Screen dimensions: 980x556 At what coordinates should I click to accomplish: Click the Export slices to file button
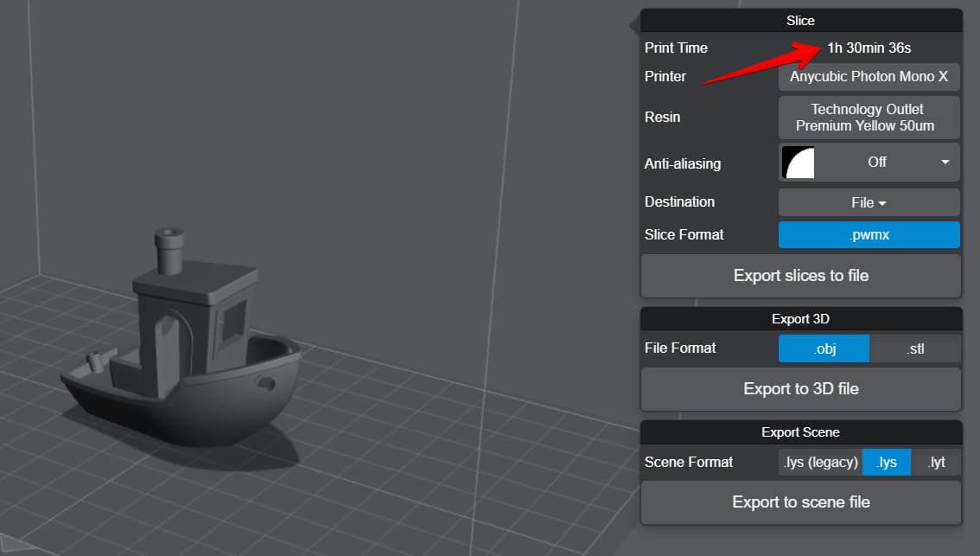(x=800, y=275)
